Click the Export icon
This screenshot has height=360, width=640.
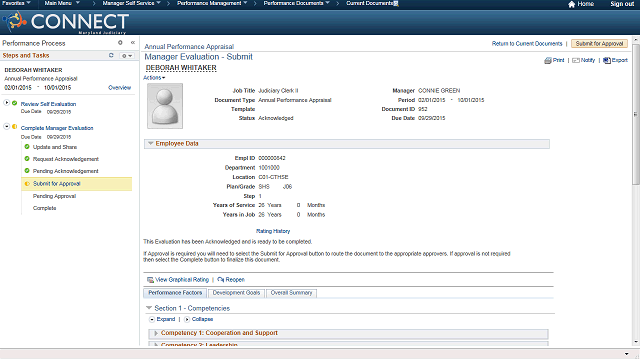click(x=607, y=60)
